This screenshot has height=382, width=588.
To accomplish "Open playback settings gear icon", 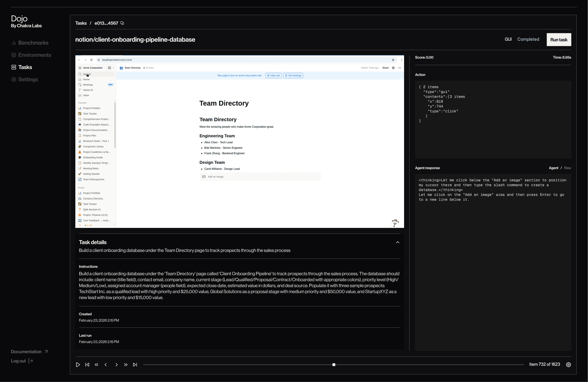I will click(x=568, y=365).
